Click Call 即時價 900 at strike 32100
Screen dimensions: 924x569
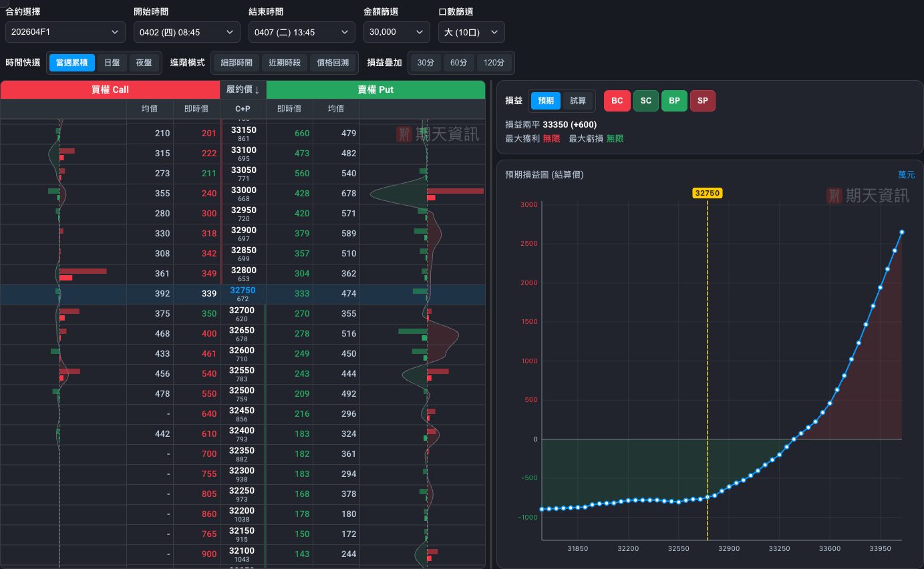208,554
